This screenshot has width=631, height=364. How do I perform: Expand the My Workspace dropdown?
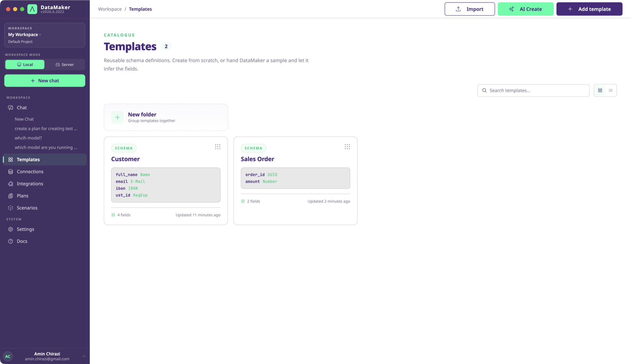point(25,35)
